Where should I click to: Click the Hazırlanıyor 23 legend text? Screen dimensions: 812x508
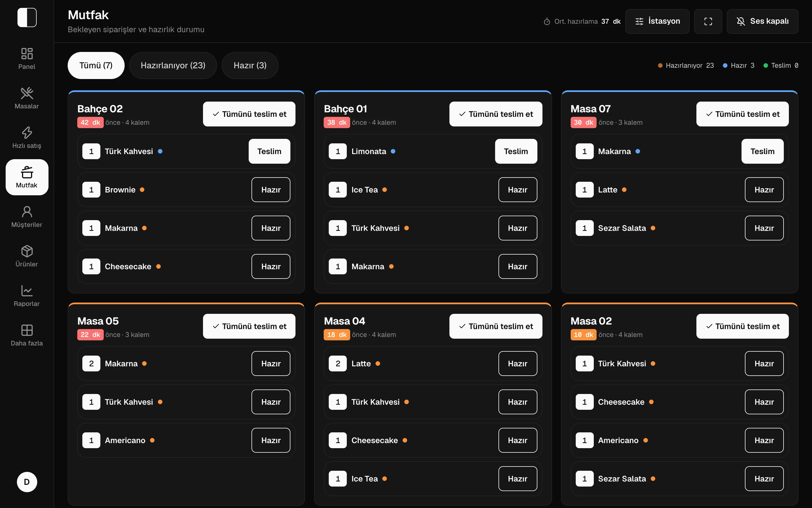[690, 65]
